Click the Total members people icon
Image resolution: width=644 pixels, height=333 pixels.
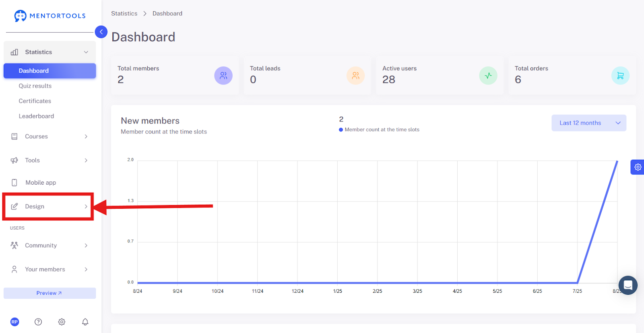223,76
